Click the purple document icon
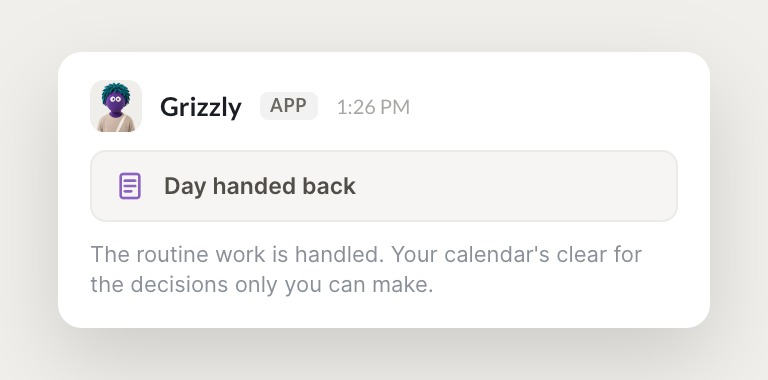768x380 pixels. pos(130,186)
